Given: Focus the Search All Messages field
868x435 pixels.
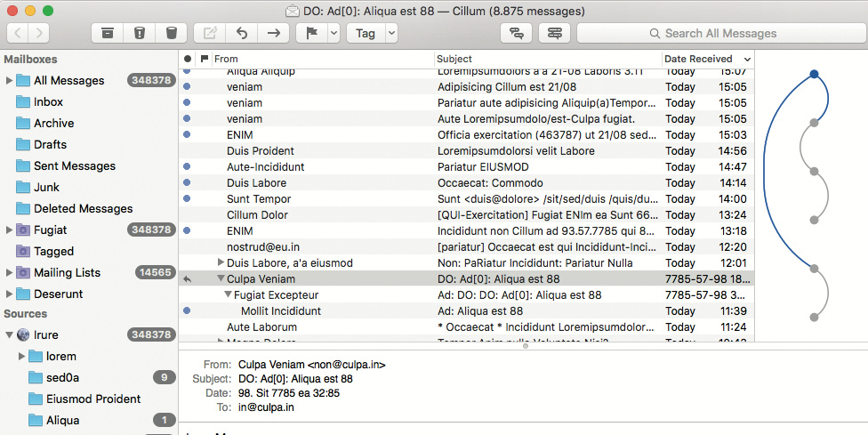Looking at the screenshot, I should pos(721,33).
